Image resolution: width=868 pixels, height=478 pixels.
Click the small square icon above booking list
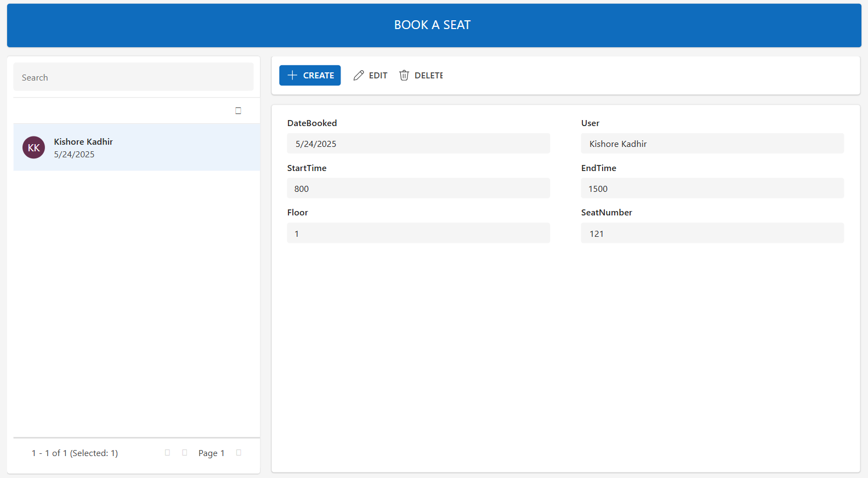click(x=238, y=111)
